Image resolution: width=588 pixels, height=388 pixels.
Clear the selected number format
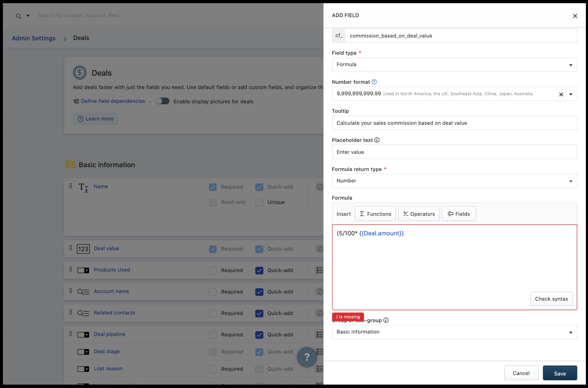(561, 94)
